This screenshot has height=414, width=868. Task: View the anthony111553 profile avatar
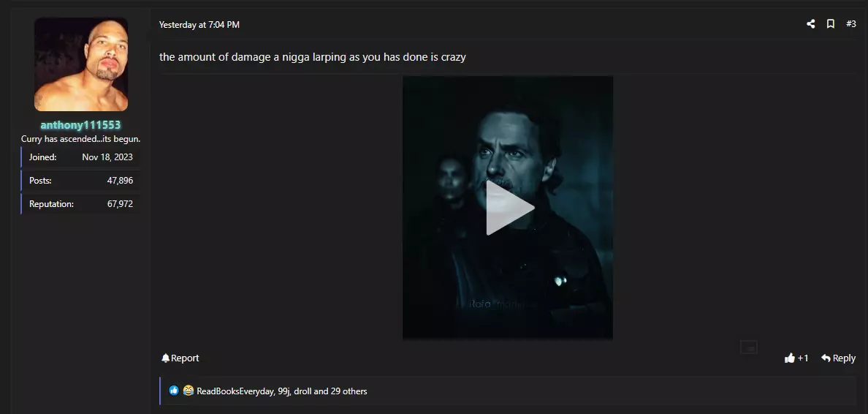[81, 64]
